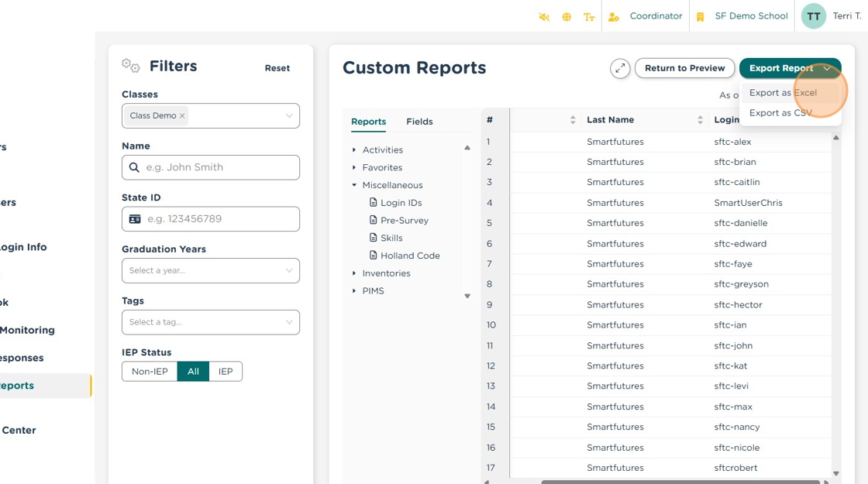The width and height of the screenshot is (868, 484).
Task: Open the globe language icon
Action: 567,17
